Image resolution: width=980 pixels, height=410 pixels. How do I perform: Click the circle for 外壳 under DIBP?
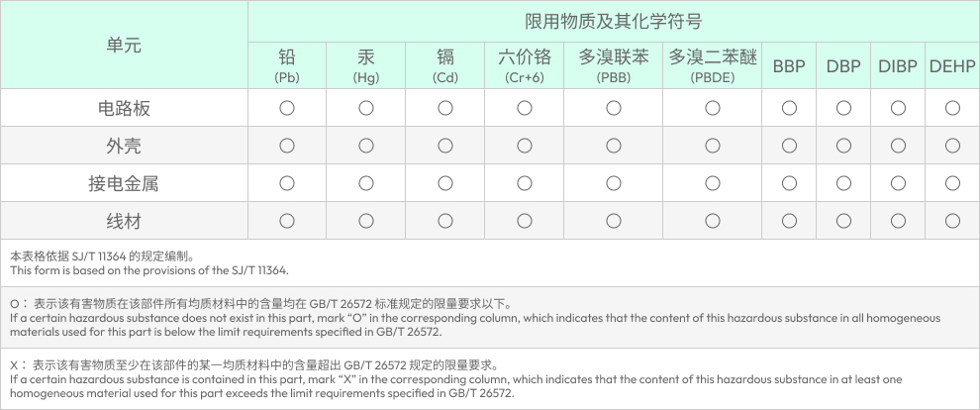pyautogui.click(x=898, y=146)
